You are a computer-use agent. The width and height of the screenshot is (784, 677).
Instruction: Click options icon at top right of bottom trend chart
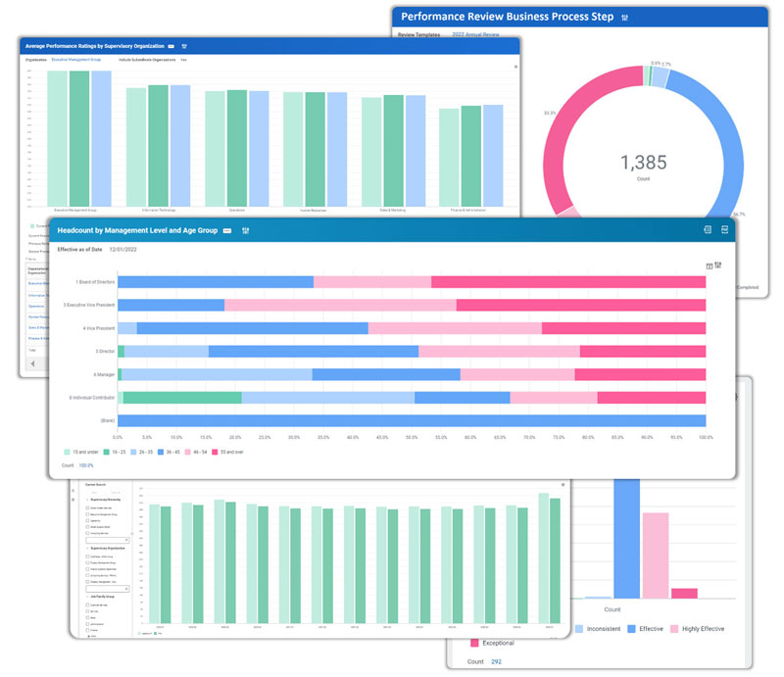click(563, 485)
